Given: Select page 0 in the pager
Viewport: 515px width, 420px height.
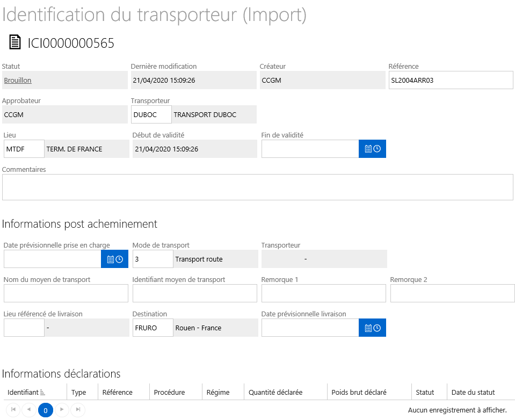Looking at the screenshot, I should (45, 410).
